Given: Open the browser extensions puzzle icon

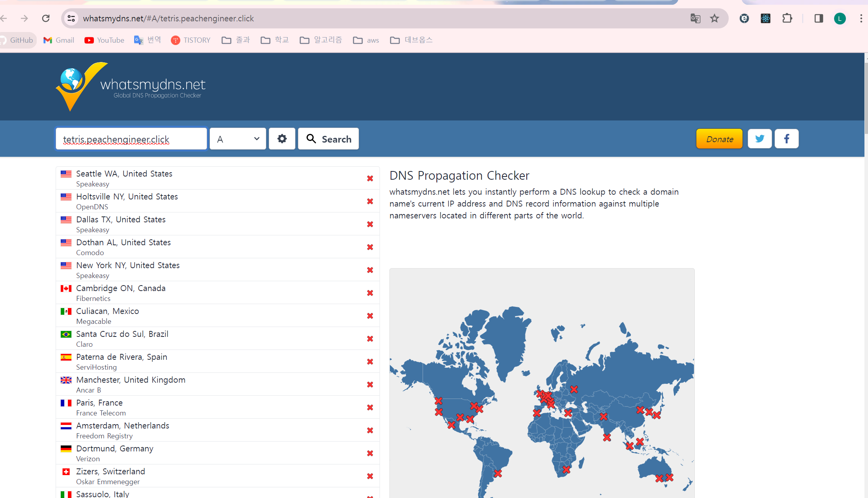Looking at the screenshot, I should pyautogui.click(x=787, y=19).
